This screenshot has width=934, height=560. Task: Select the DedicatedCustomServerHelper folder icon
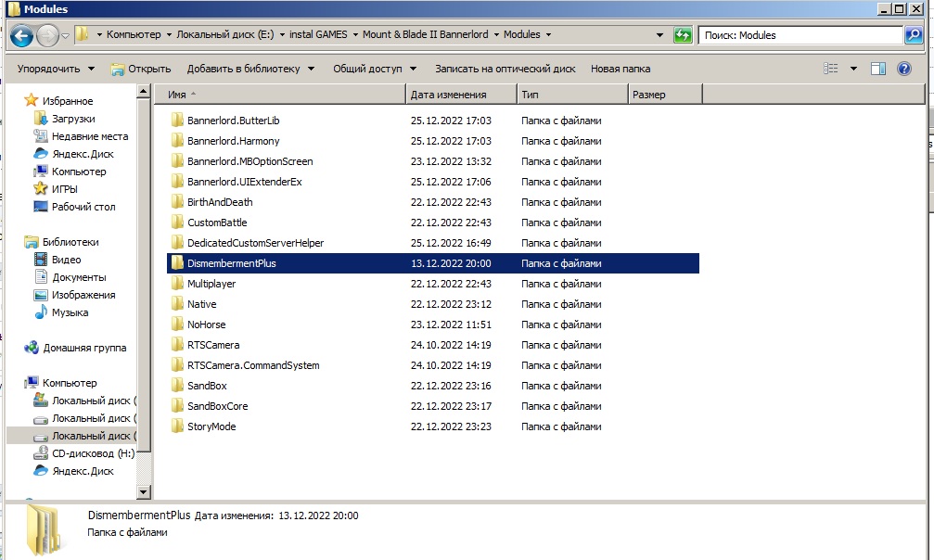tap(177, 243)
